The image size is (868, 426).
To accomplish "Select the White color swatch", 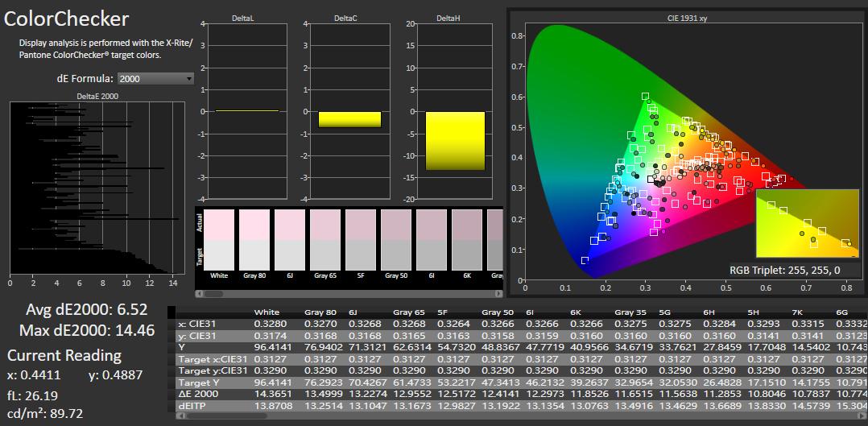I will pyautogui.click(x=219, y=240).
